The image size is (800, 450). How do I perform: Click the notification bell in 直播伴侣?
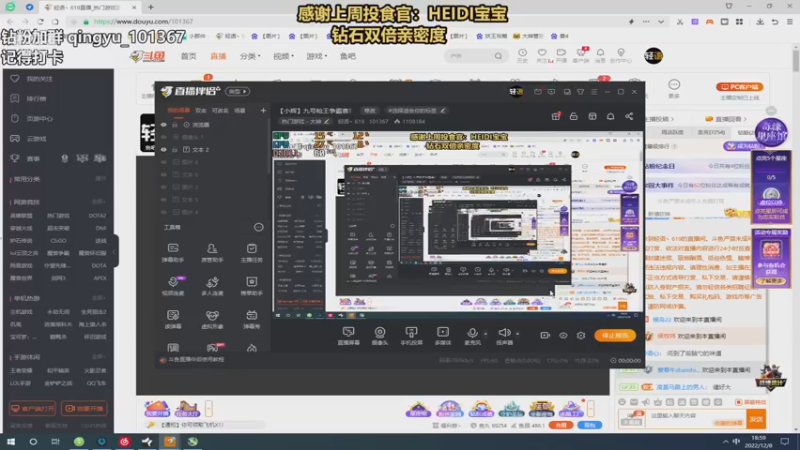click(x=610, y=116)
